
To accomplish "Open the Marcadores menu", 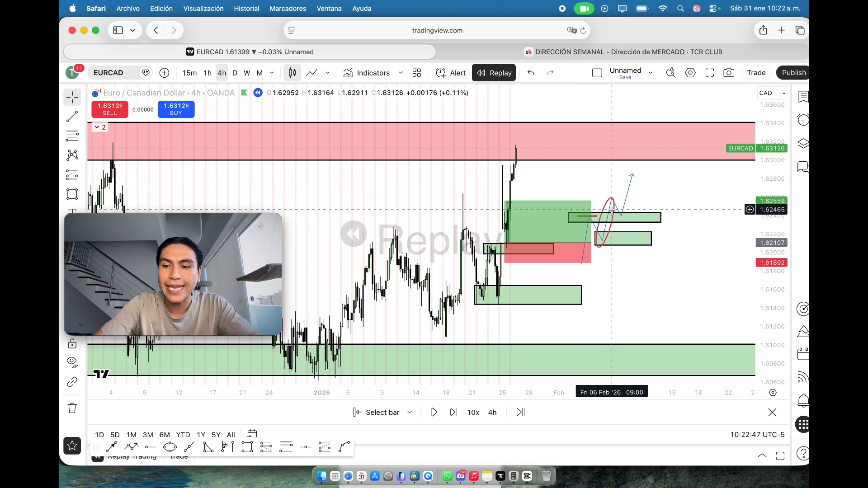I will click(x=288, y=8).
